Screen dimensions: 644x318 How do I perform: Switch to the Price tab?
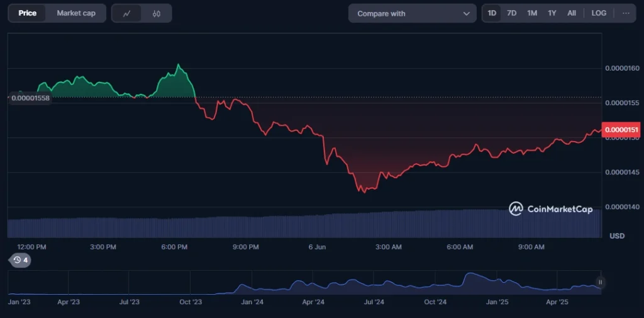(x=27, y=13)
